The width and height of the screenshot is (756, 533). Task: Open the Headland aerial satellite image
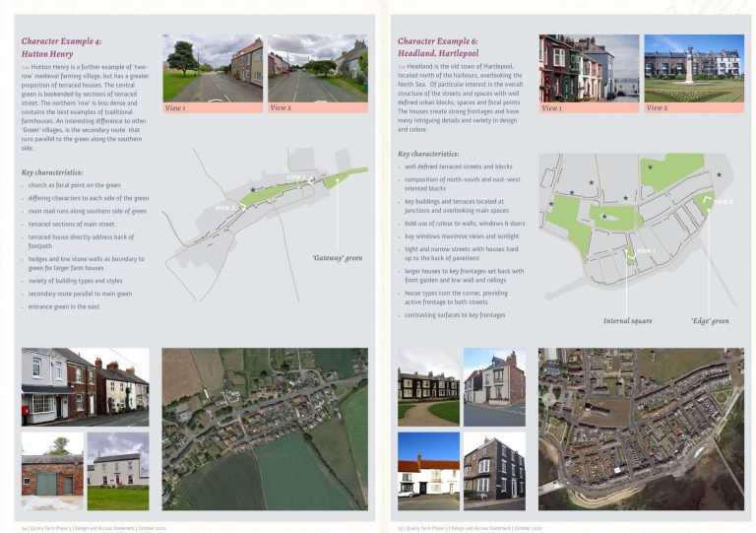click(x=641, y=429)
